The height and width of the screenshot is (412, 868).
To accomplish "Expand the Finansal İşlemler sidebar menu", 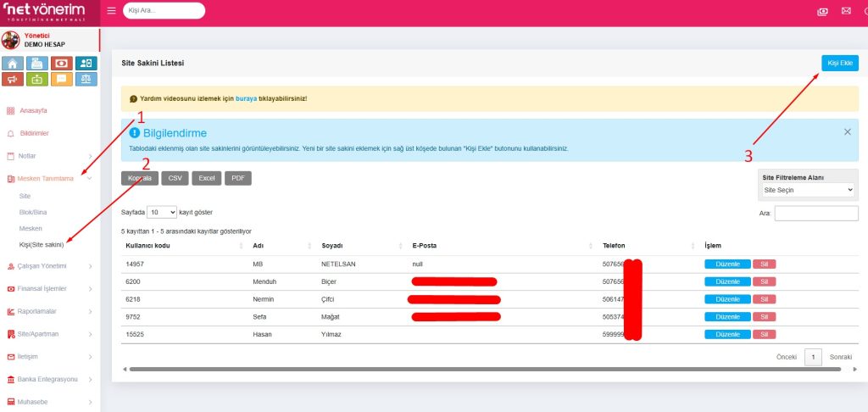I will click(48, 288).
